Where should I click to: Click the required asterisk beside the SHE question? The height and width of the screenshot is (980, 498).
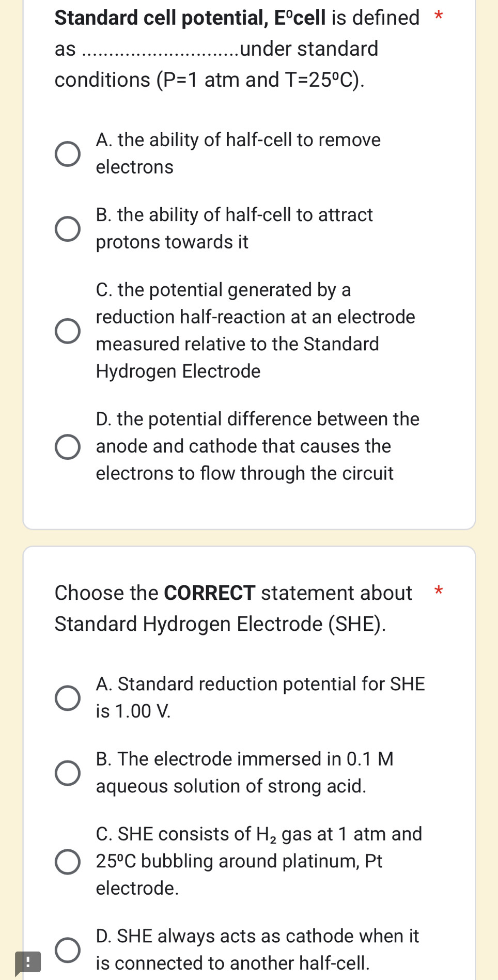(x=439, y=590)
